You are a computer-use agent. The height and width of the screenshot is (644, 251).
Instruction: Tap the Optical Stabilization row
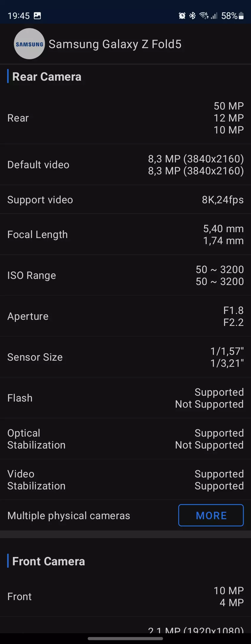[125, 439]
